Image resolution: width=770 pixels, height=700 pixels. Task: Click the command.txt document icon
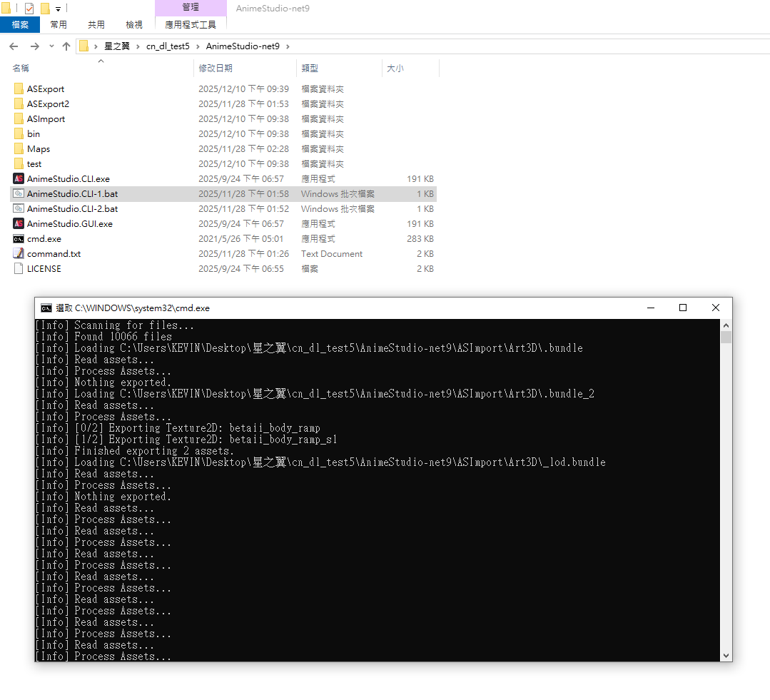tap(19, 254)
